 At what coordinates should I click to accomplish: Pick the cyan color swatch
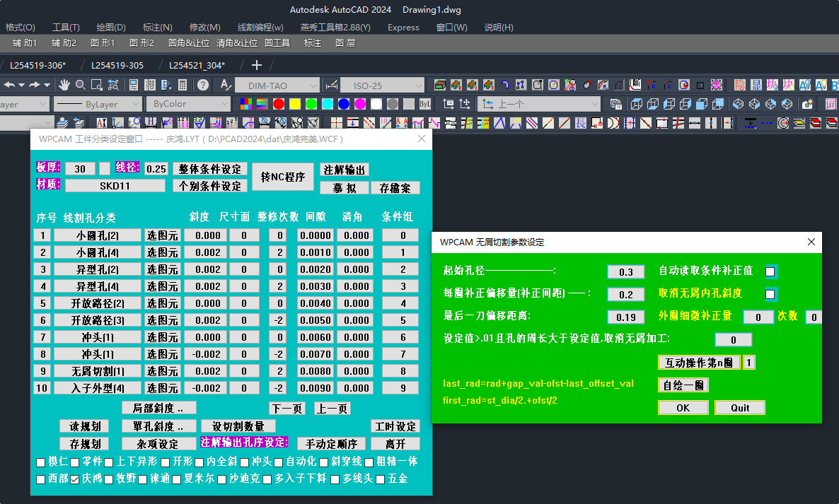pyautogui.click(x=328, y=104)
